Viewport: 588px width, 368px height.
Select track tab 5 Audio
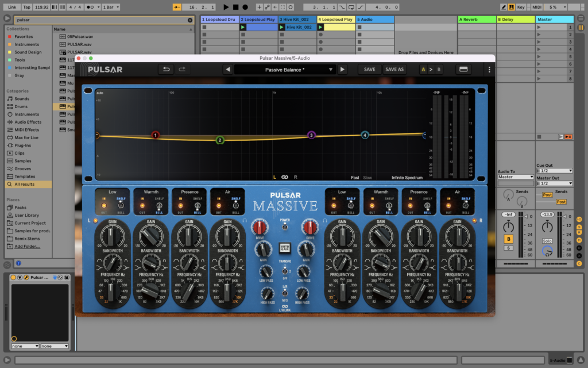[374, 20]
